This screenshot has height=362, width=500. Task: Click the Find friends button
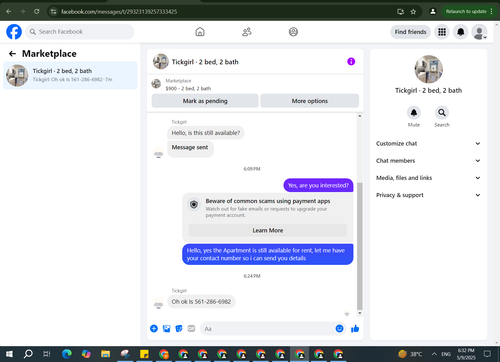[x=410, y=32]
